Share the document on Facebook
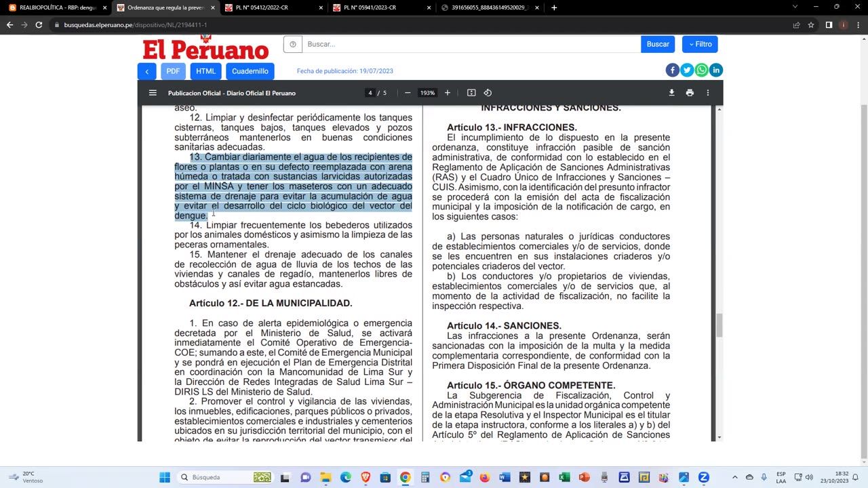This screenshot has height=488, width=868. tap(672, 70)
